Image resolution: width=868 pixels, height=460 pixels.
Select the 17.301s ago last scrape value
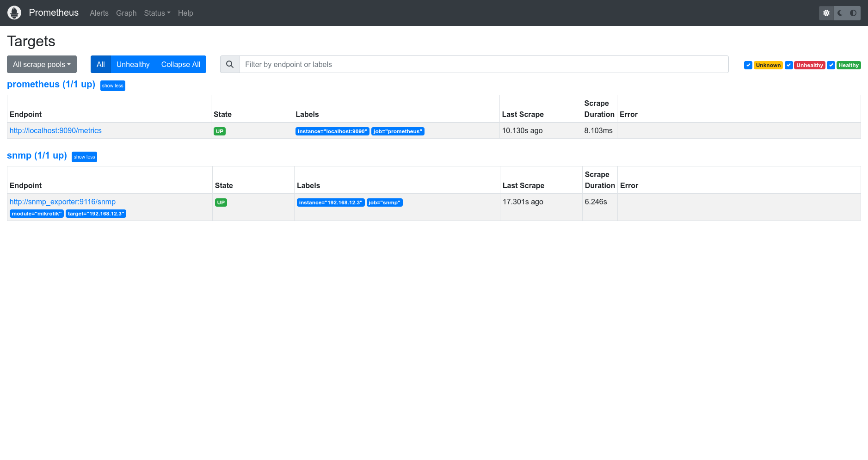pyautogui.click(x=523, y=202)
